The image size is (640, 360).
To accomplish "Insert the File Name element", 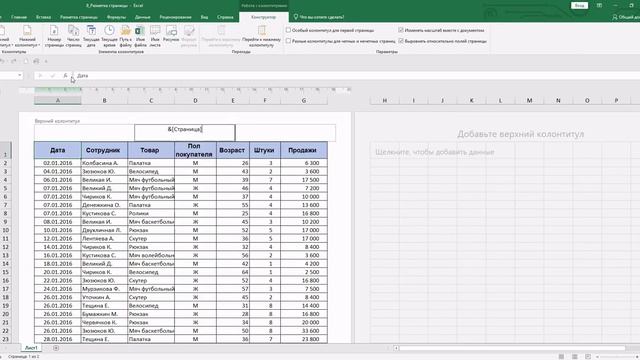I will (x=140, y=36).
